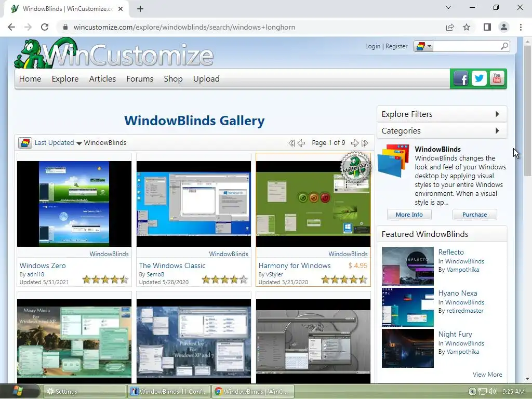The image size is (532, 399).
Task: Rate Windows Zero with star rating
Action: [105, 280]
